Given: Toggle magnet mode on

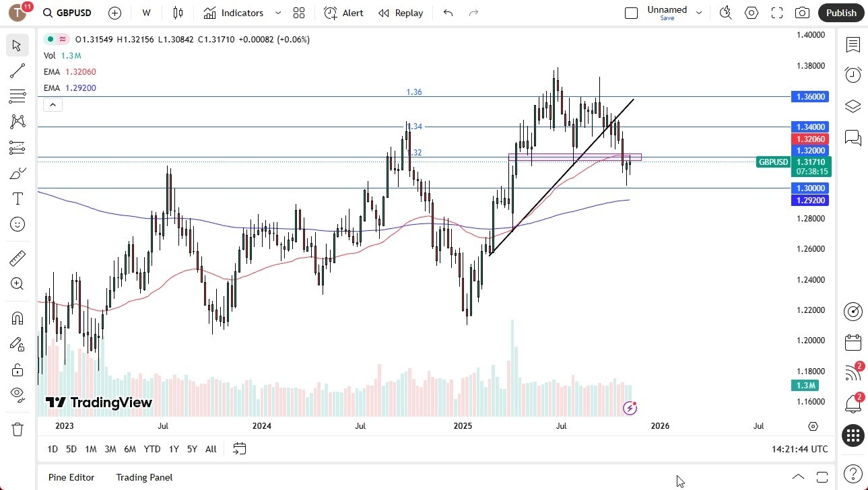Looking at the screenshot, I should 18,317.
